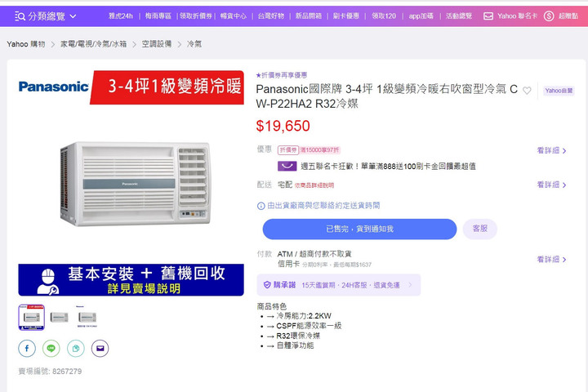Expand the 購承諾 15天鑑賞期 banner arrow
This screenshot has height=392, width=588.
coord(410,285)
